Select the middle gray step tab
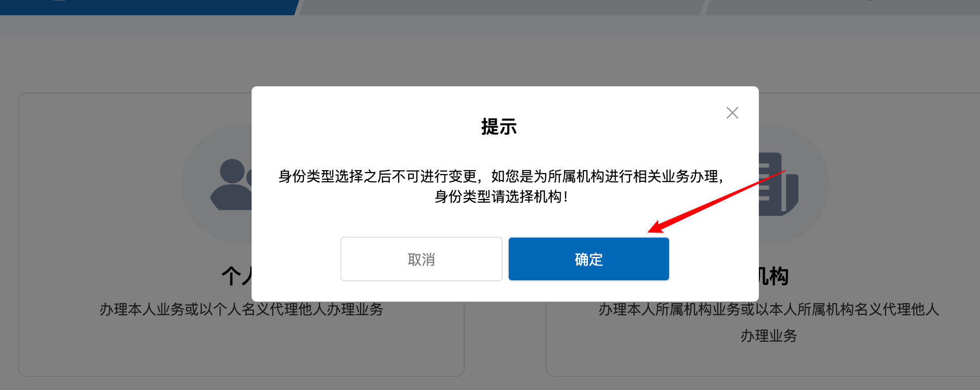Image resolution: width=980 pixels, height=390 pixels. pos(501,7)
